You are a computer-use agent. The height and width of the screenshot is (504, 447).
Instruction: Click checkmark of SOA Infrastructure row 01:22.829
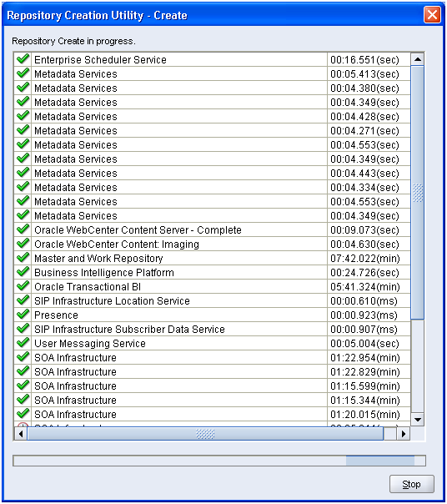tap(23, 371)
